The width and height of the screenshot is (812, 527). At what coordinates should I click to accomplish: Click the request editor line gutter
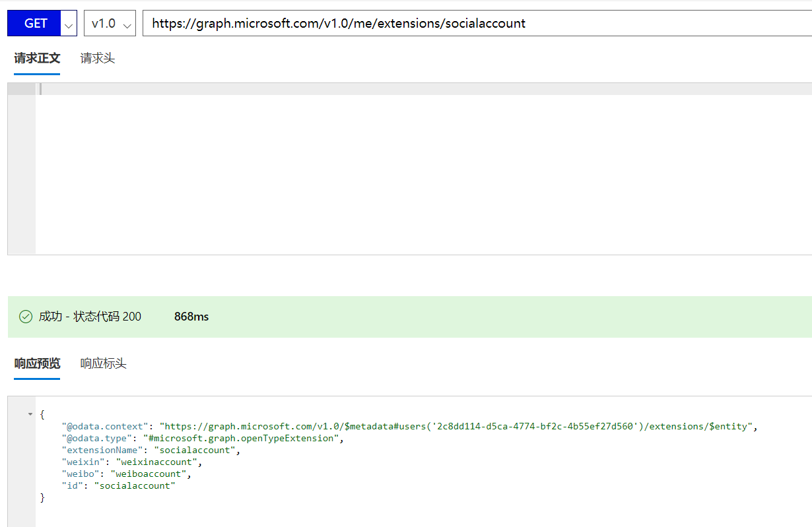[21, 171]
